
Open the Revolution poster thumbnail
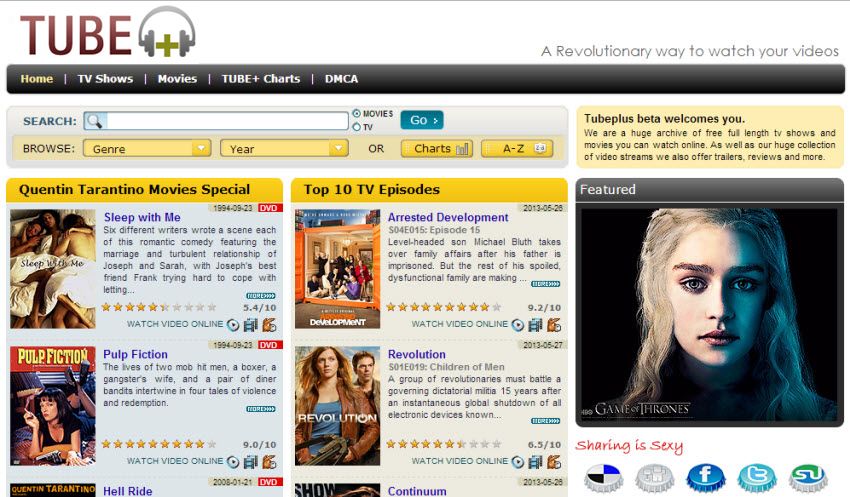(338, 406)
